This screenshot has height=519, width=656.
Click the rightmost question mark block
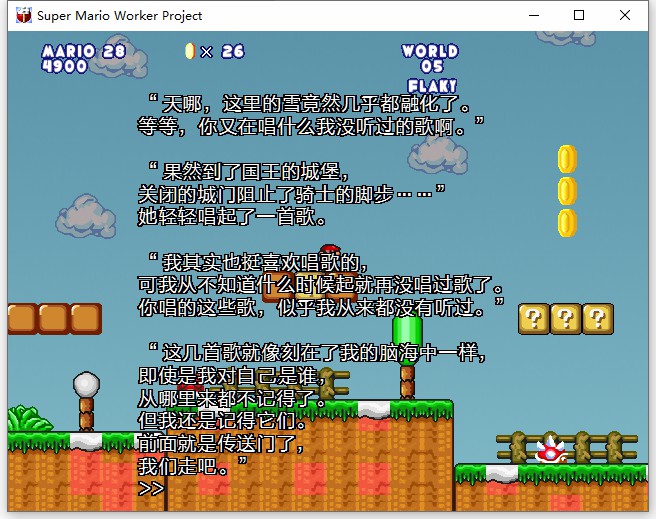(x=598, y=319)
